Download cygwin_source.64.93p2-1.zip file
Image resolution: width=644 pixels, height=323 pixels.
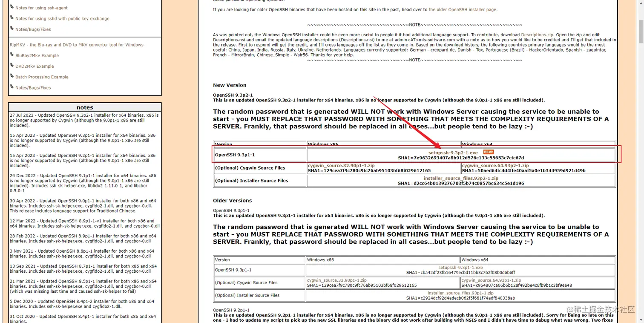pos(495,165)
